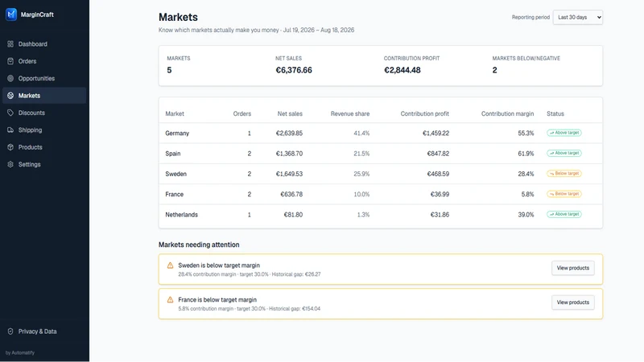Click the Products box icon

(x=10, y=147)
